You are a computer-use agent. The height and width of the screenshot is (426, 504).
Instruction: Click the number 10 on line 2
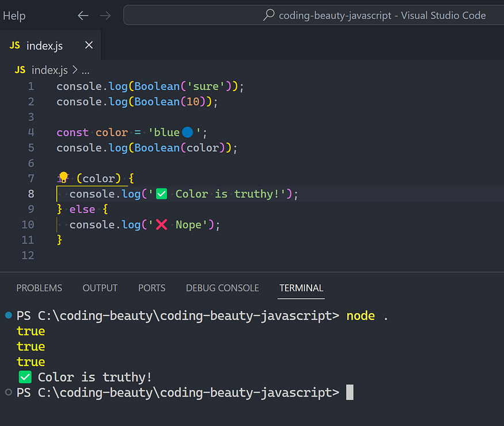pos(193,101)
